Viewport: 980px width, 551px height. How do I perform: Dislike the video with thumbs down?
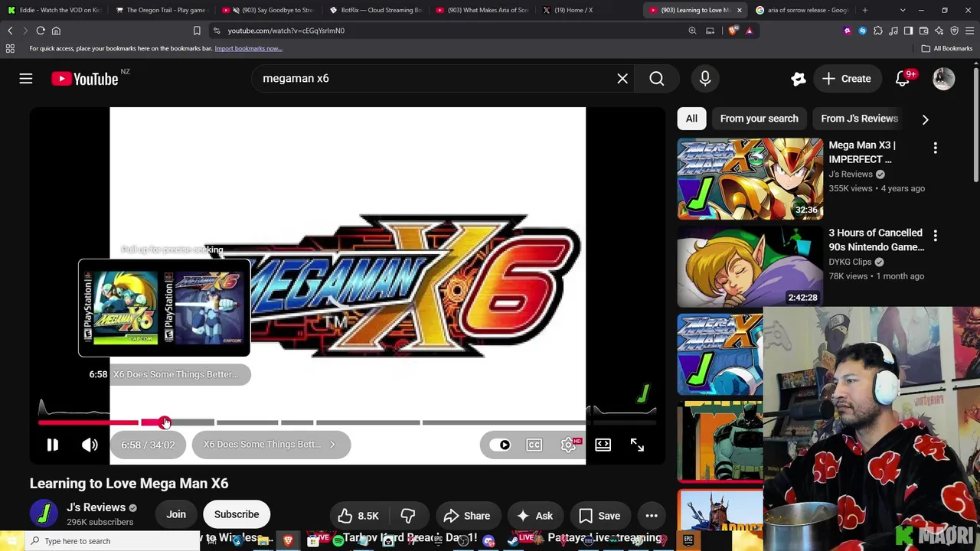click(x=408, y=516)
